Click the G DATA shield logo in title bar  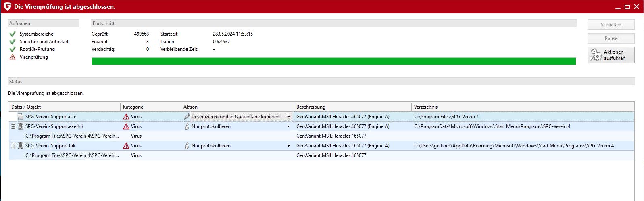7,6
